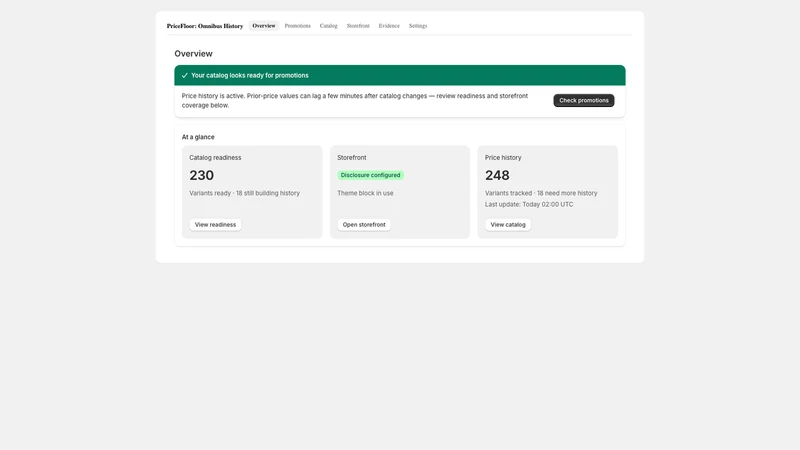Screen dimensions: 800x450
Task: Select the Evidence tab
Action: (389, 26)
